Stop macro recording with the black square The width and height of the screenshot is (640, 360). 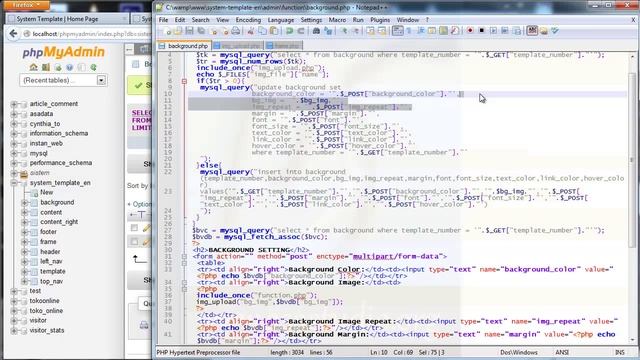(x=482, y=31)
